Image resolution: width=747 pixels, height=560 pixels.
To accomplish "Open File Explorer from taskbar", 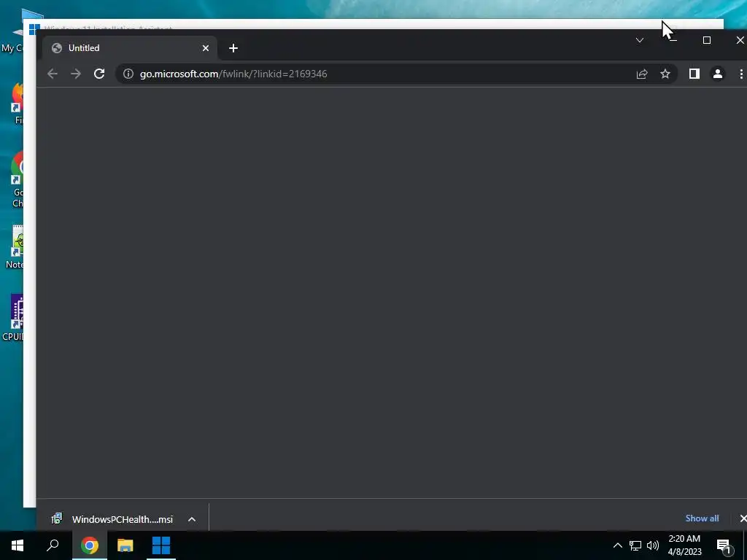I will point(125,545).
